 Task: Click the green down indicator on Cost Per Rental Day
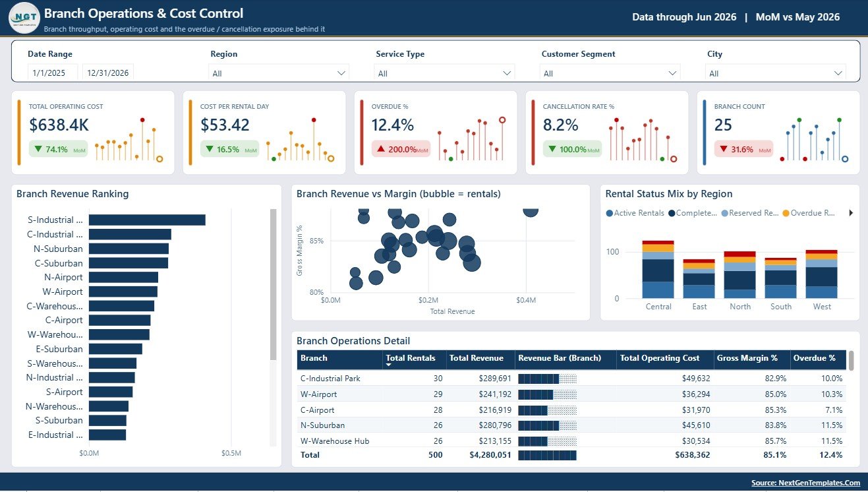pos(209,149)
